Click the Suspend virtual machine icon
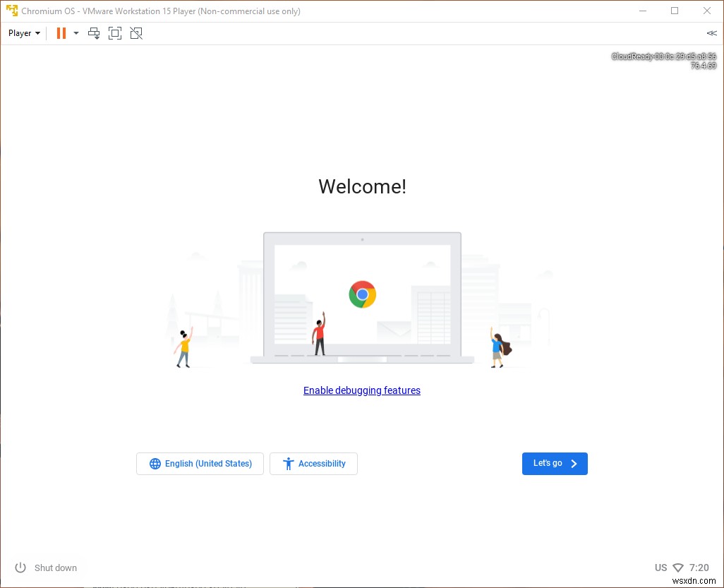The width and height of the screenshot is (724, 588). coord(61,32)
